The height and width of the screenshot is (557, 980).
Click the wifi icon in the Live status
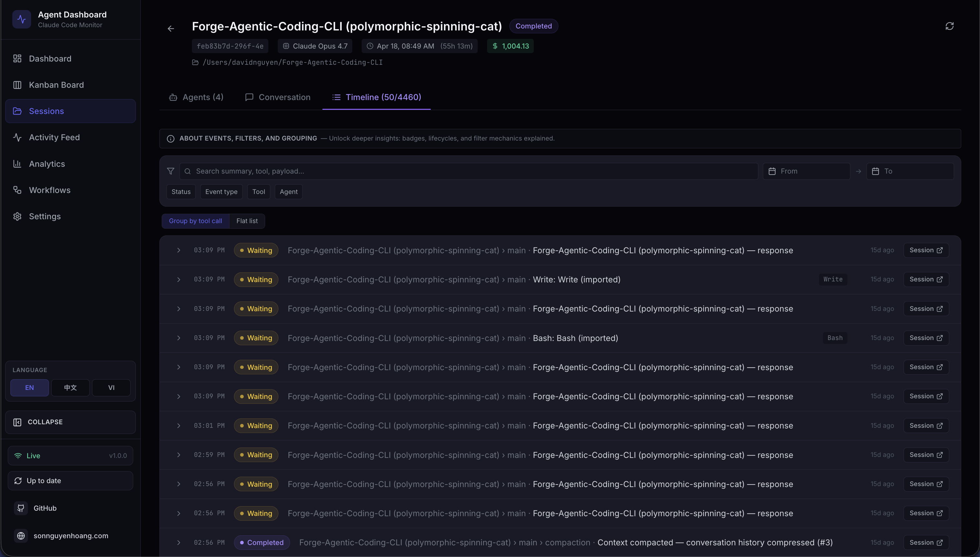[x=18, y=456]
